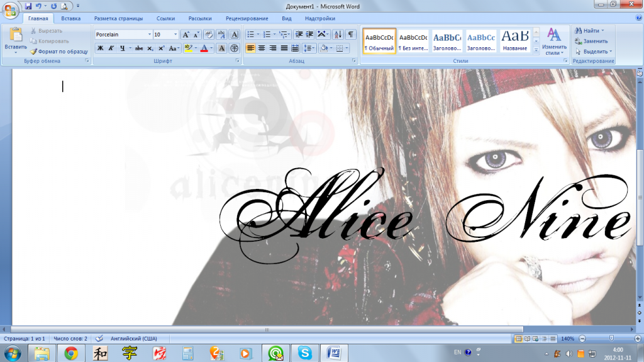Open Google Chrome from taskbar
Image resolution: width=644 pixels, height=362 pixels.
(71, 353)
